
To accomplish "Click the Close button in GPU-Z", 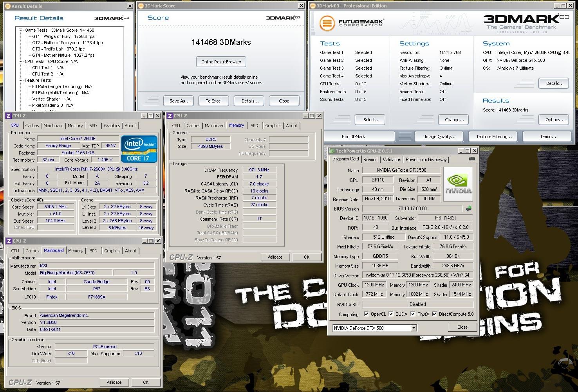I will tap(462, 327).
